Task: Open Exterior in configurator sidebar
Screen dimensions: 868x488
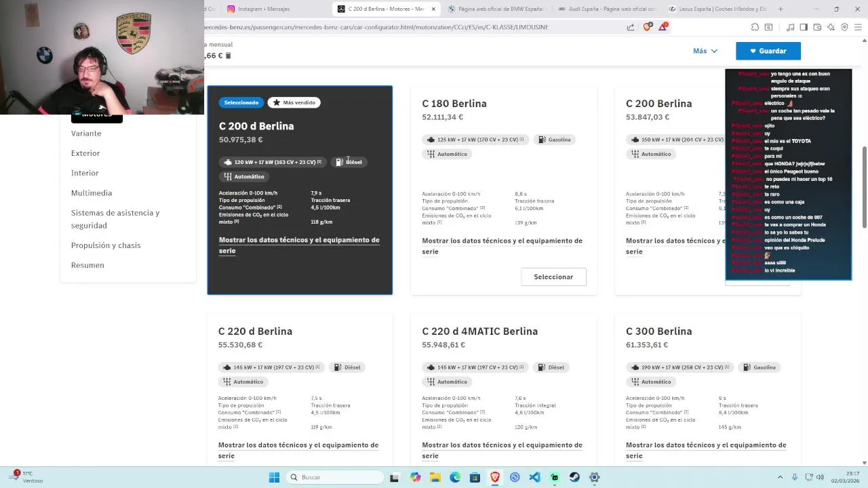Action: tap(85, 153)
